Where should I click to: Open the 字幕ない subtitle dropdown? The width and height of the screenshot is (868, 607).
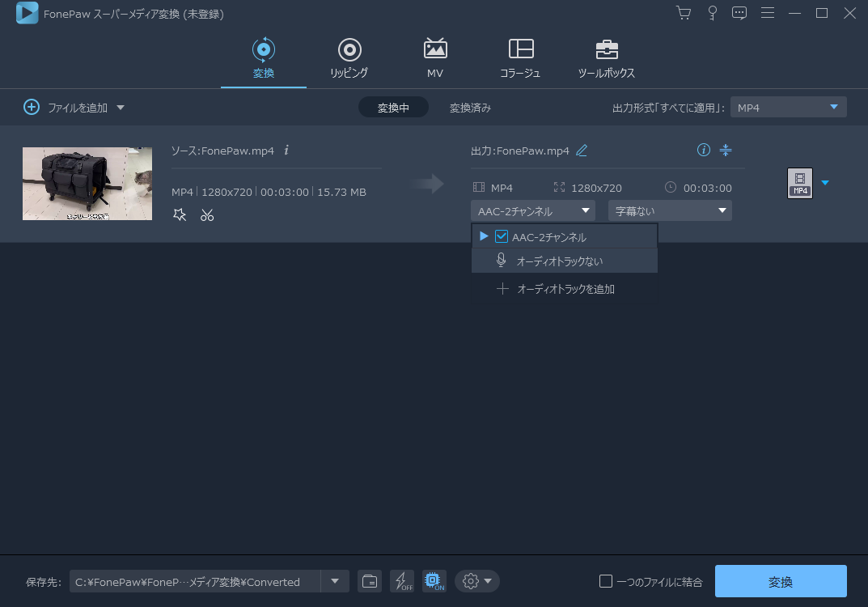point(670,210)
